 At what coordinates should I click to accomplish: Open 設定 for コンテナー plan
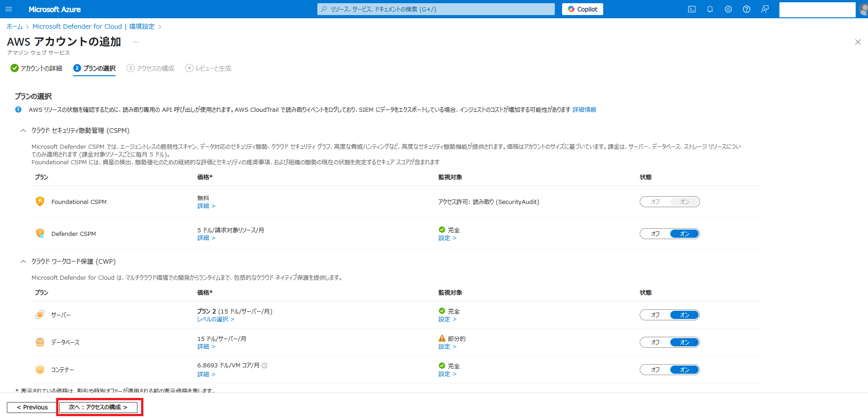pyautogui.click(x=447, y=374)
